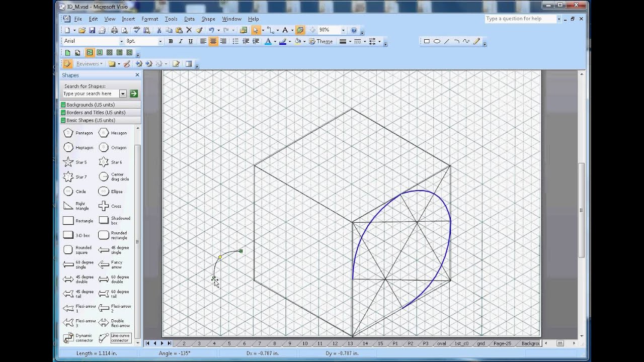The image size is (644, 362).
Task: Toggle Bold formatting
Action: (x=171, y=41)
